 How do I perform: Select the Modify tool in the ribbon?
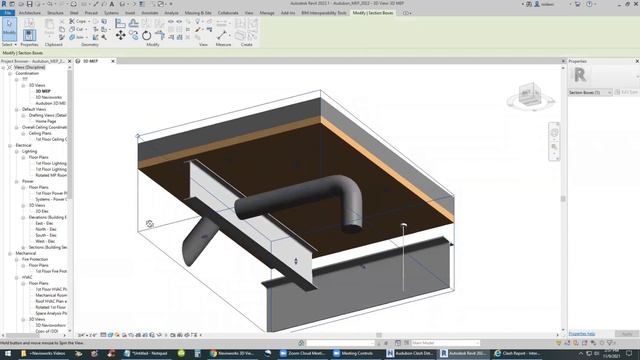click(x=9, y=29)
